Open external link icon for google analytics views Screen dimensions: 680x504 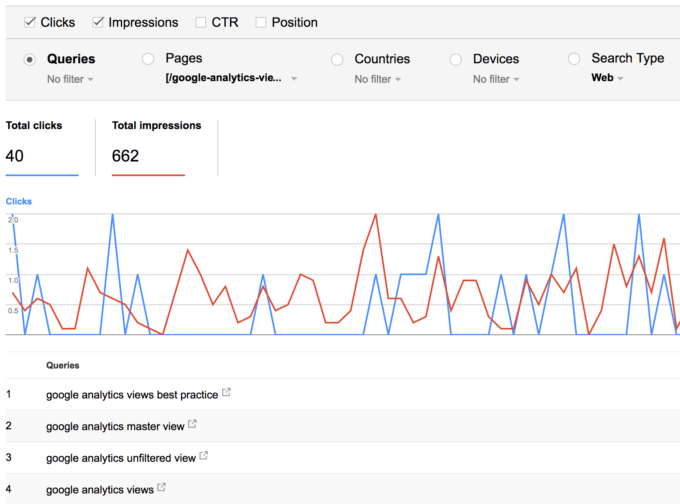click(x=162, y=487)
